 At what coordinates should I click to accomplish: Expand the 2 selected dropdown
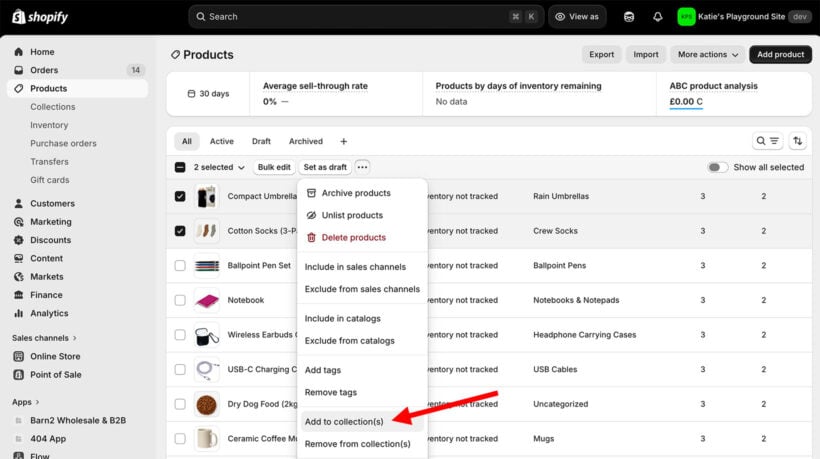(219, 167)
